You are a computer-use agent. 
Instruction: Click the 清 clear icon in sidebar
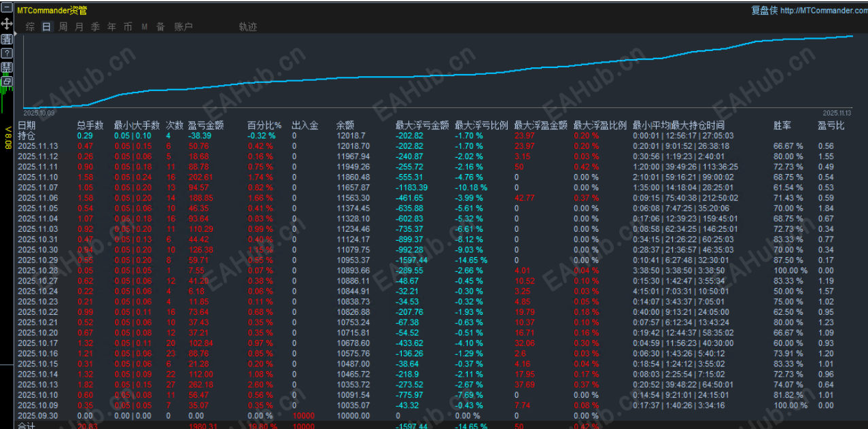click(x=7, y=39)
